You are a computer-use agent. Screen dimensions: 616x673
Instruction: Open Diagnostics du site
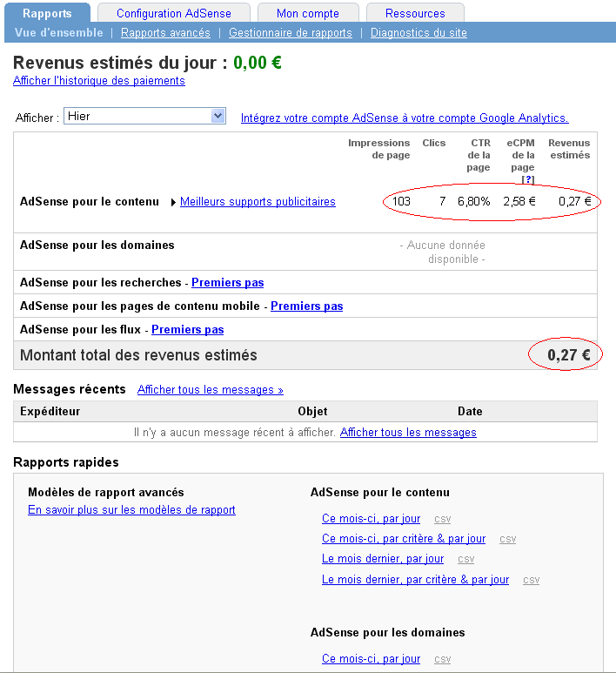click(418, 32)
